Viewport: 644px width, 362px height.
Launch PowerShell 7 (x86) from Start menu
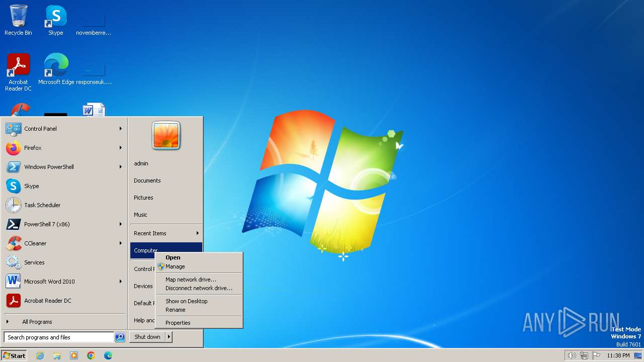pyautogui.click(x=64, y=224)
